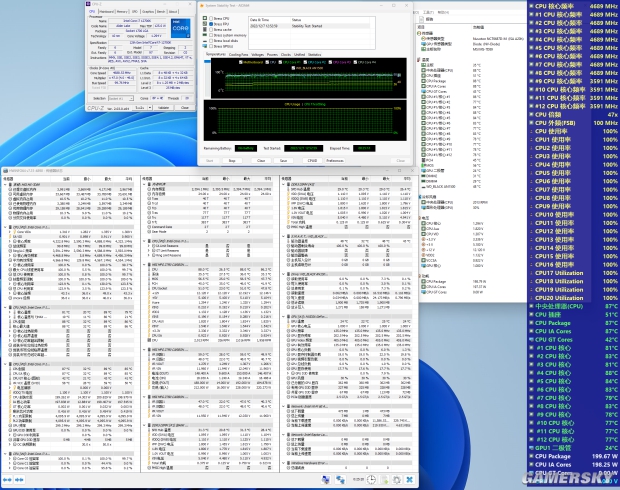Click HWiNFO collapse columns arrows icon
The image size is (620, 490).
pos(19,480)
